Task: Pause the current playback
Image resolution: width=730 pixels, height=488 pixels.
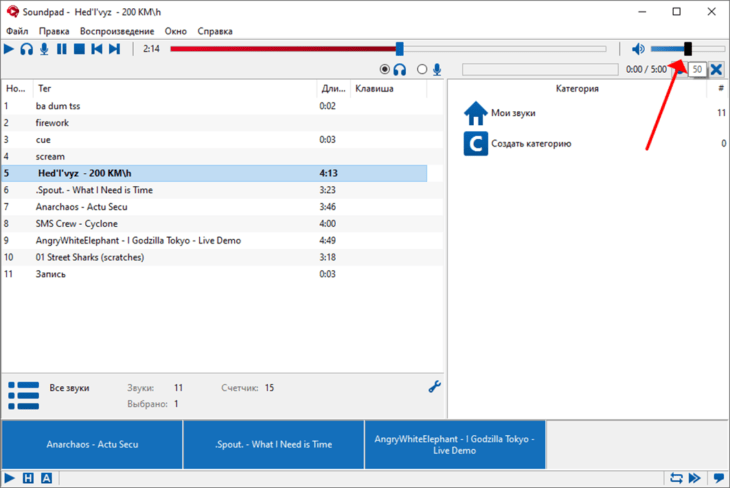Action: tap(61, 48)
